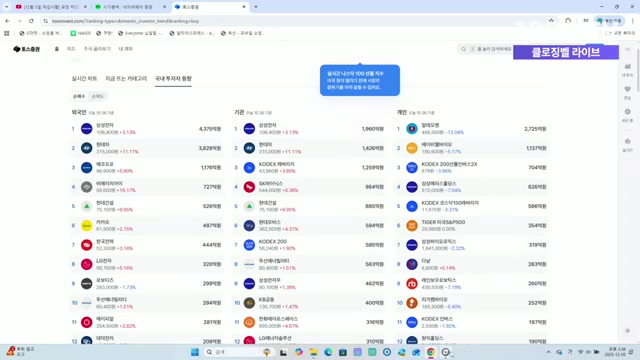Open the everytime bookmark
640x360 pixels.
[x=140, y=33]
